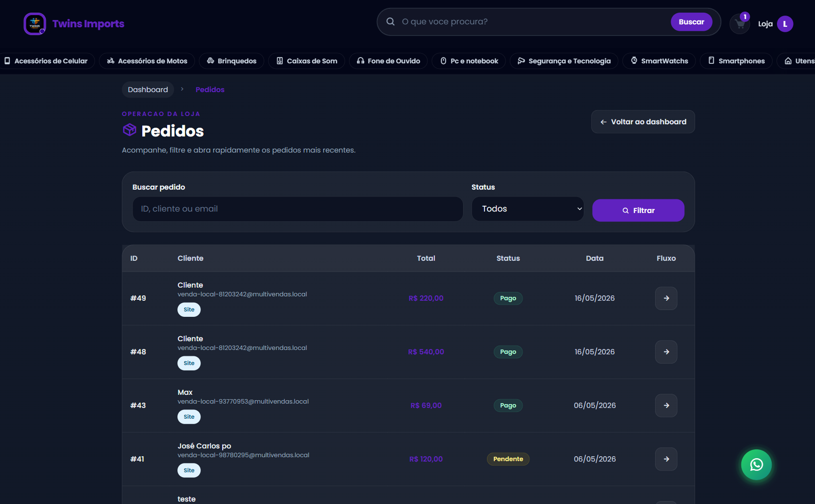Go to Dashboard breadcrumb

click(148, 90)
